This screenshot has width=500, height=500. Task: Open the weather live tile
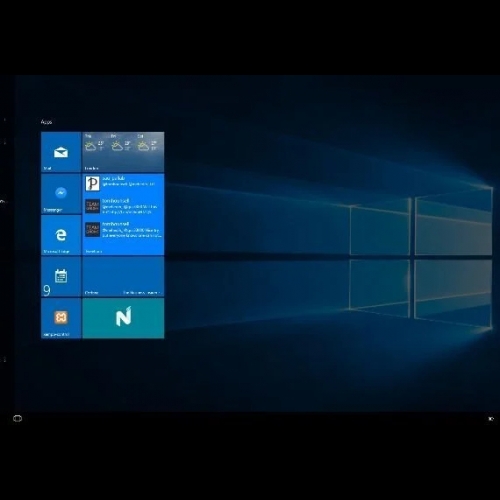(x=123, y=152)
